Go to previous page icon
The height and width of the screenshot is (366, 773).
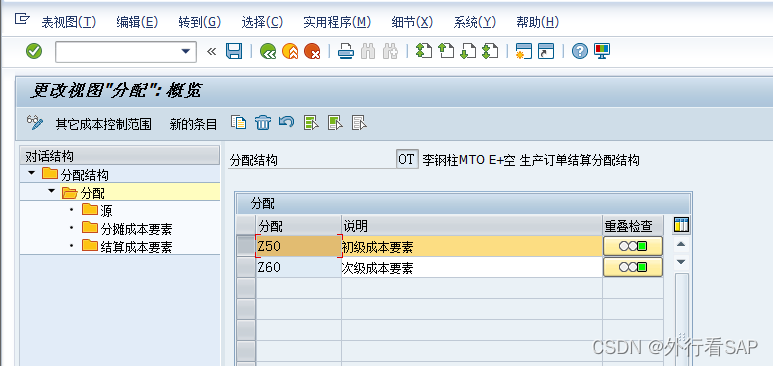pyautogui.click(x=446, y=51)
